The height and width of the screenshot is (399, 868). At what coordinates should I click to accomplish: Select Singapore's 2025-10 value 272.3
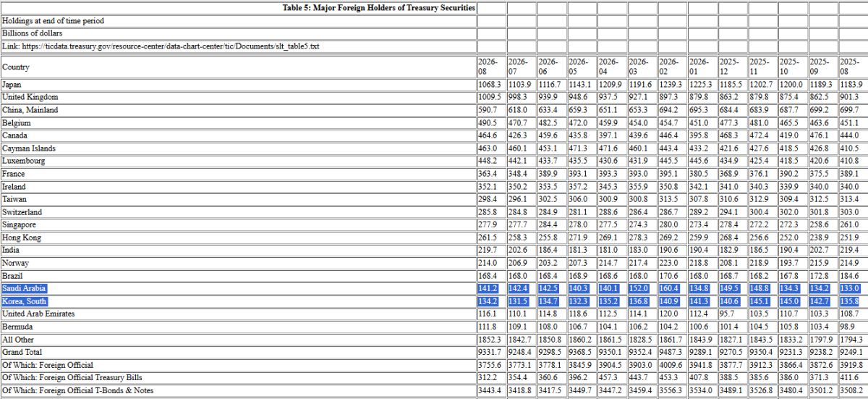click(793, 224)
